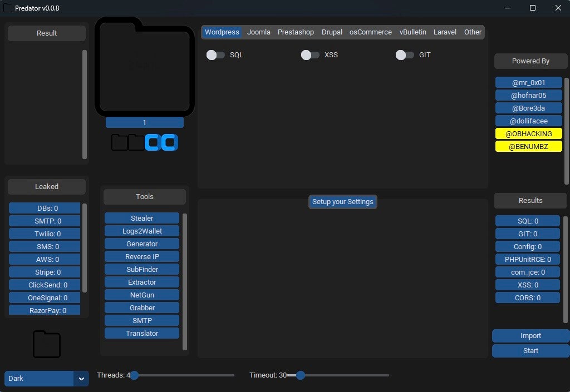The height and width of the screenshot is (392, 570).
Task: Open the osCommerce tab
Action: 370,32
